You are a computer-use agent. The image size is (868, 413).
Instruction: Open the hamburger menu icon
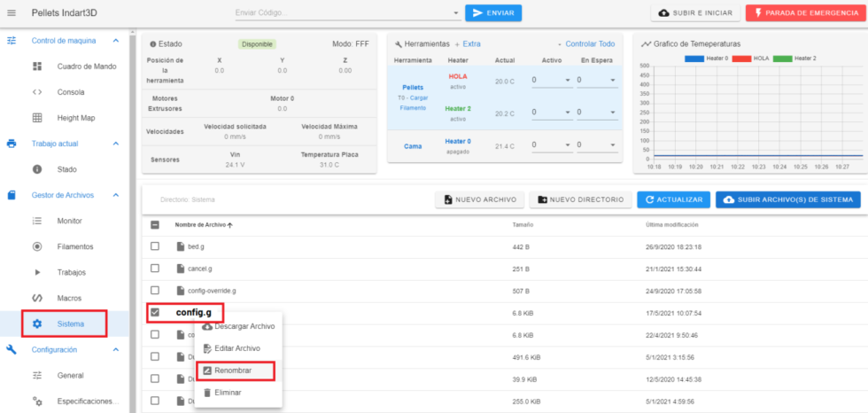[x=12, y=12]
